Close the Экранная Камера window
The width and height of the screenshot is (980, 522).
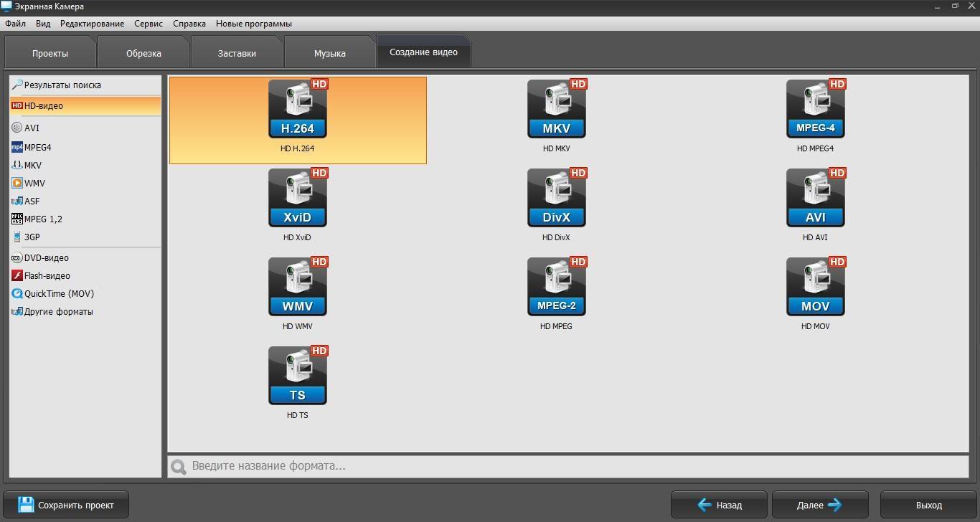[971, 6]
